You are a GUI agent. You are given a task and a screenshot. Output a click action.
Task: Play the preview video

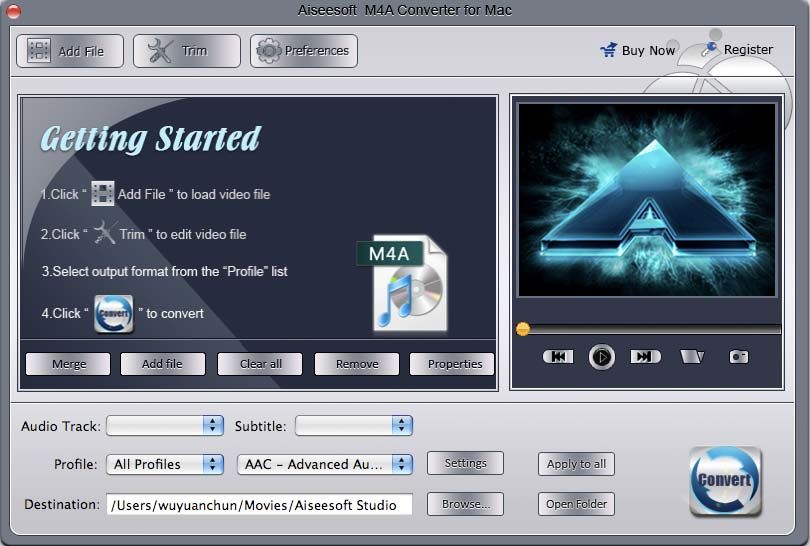[x=601, y=356]
